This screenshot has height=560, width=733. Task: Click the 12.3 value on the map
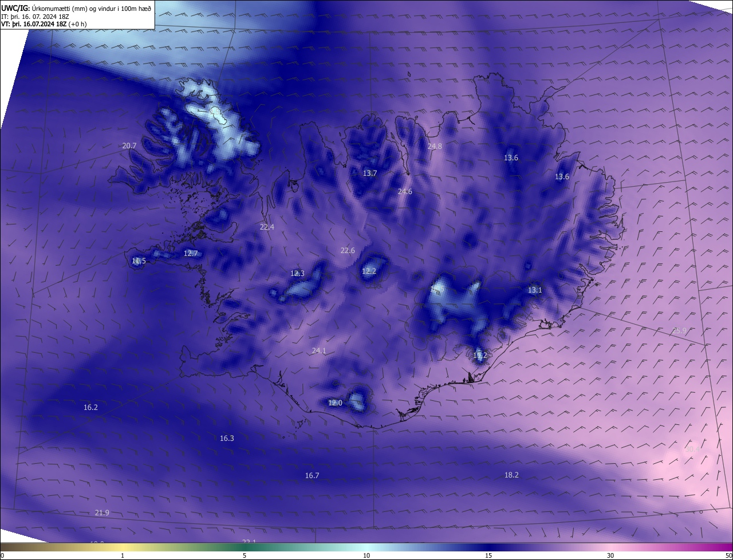[298, 274]
